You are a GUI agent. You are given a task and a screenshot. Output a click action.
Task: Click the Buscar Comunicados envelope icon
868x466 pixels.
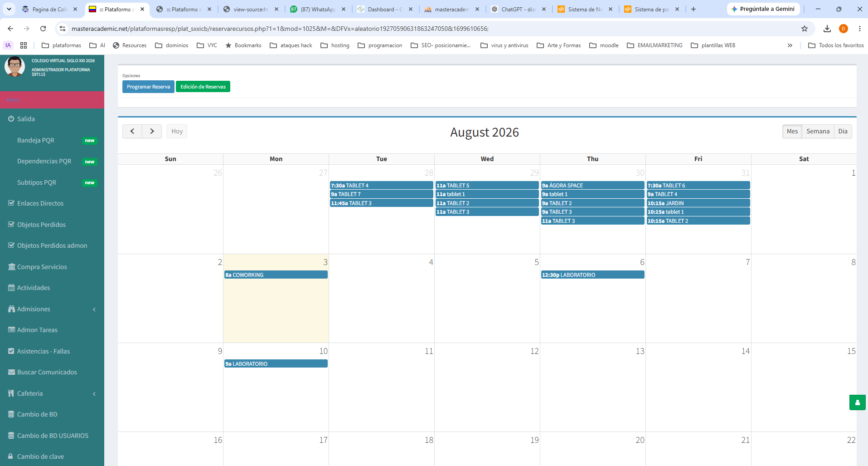pos(12,372)
